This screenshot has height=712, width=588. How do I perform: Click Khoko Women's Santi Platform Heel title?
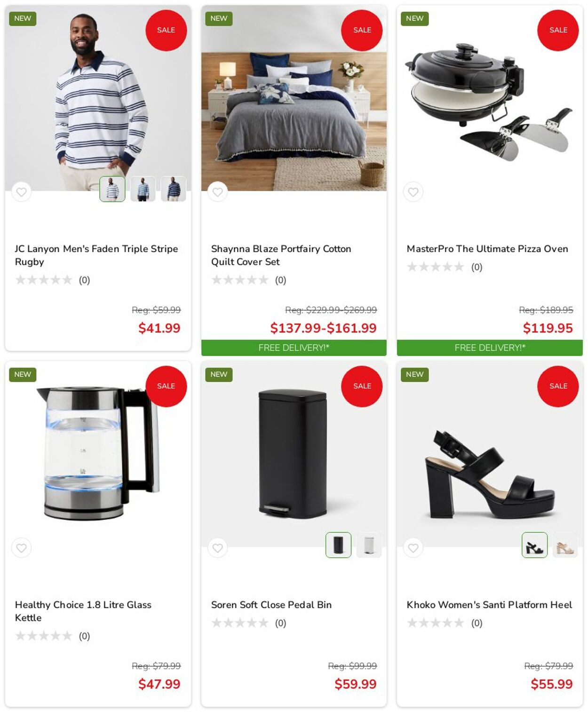pyautogui.click(x=489, y=605)
